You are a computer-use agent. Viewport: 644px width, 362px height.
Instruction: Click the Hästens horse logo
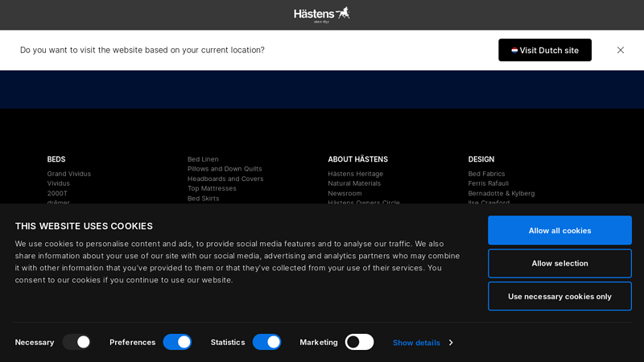pyautogui.click(x=321, y=14)
